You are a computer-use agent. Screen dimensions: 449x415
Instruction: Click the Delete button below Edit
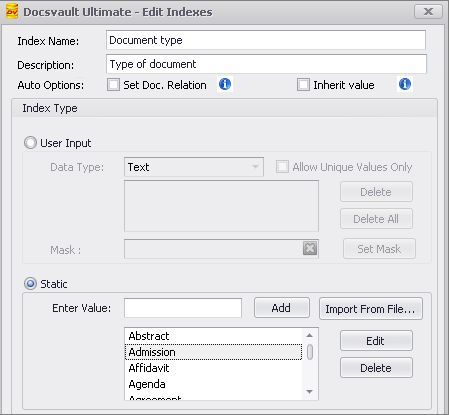coord(376,368)
